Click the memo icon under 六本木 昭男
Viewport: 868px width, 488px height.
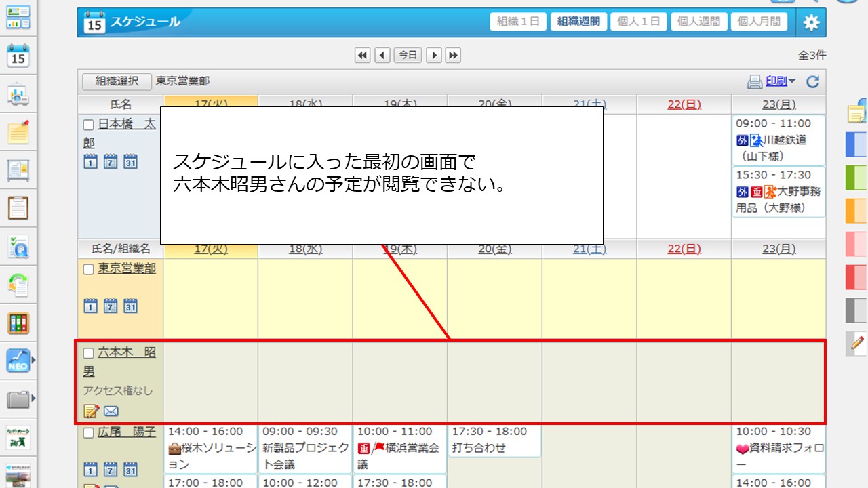91,411
